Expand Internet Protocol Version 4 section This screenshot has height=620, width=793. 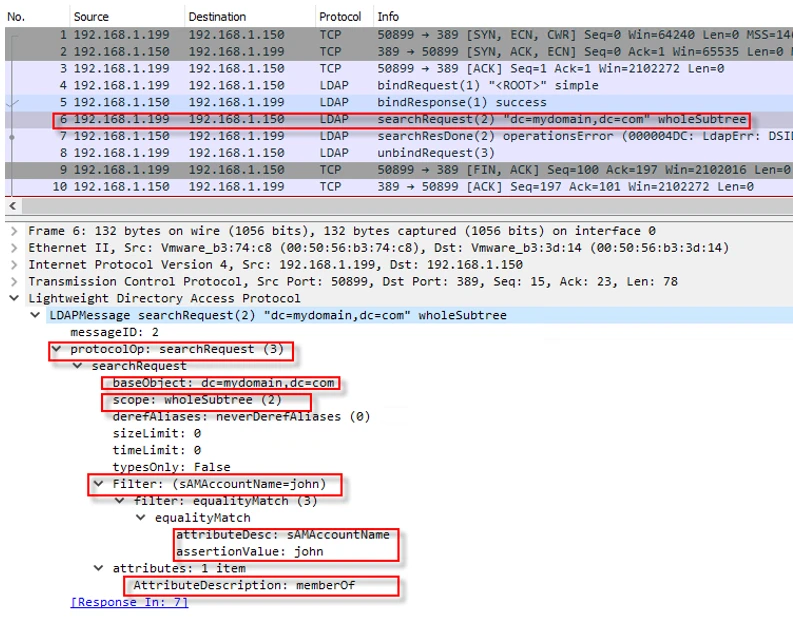pyautogui.click(x=13, y=265)
